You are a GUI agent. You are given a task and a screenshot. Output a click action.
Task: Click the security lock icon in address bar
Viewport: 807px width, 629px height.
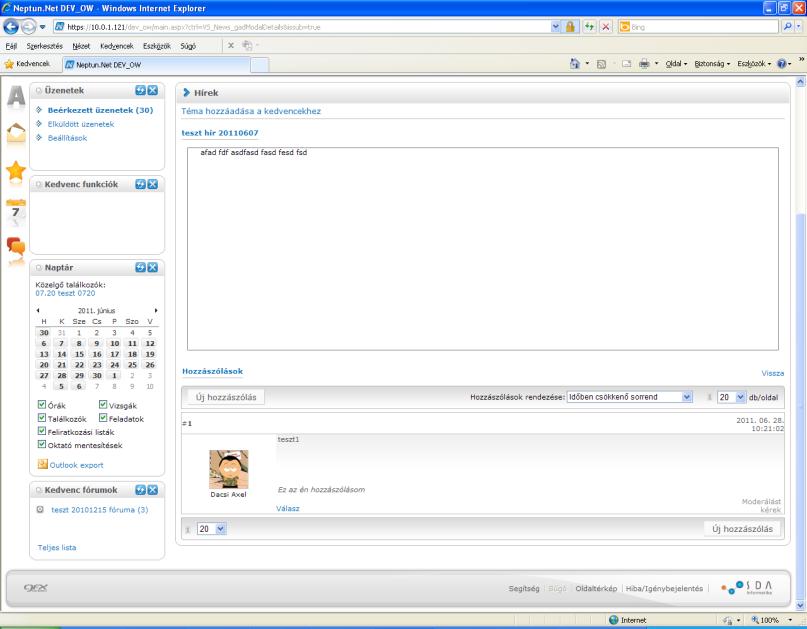tap(570, 27)
